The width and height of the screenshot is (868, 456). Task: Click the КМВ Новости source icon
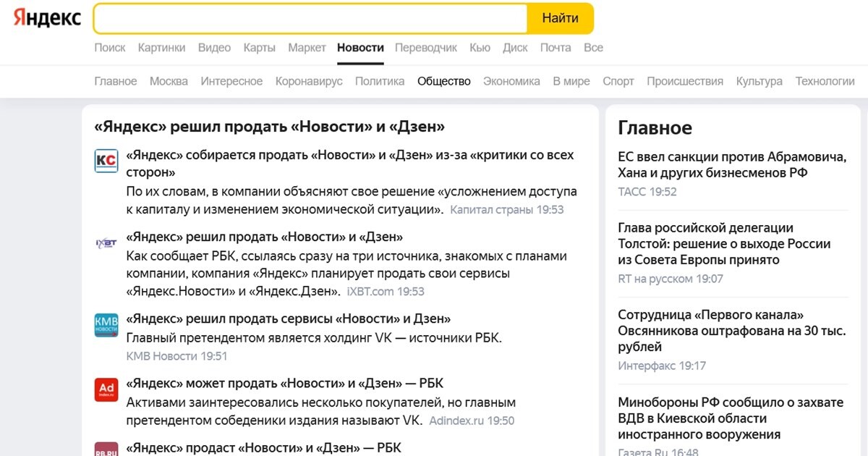[106, 325]
